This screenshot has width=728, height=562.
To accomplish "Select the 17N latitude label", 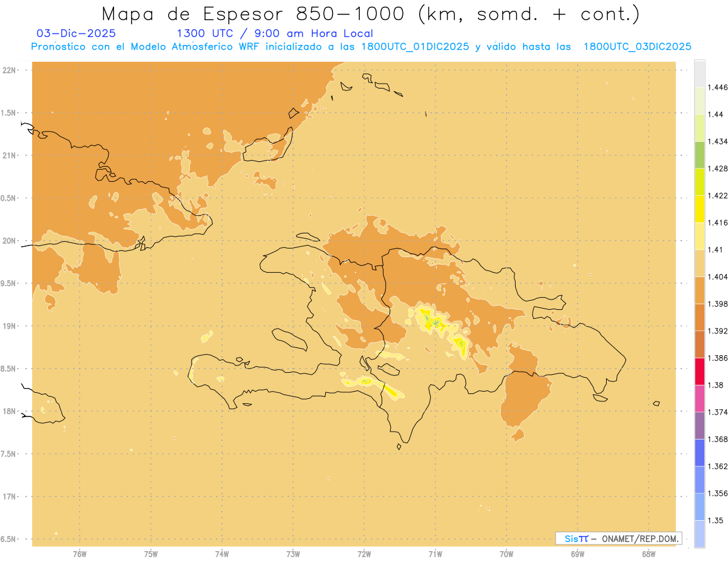I will 10,497.
